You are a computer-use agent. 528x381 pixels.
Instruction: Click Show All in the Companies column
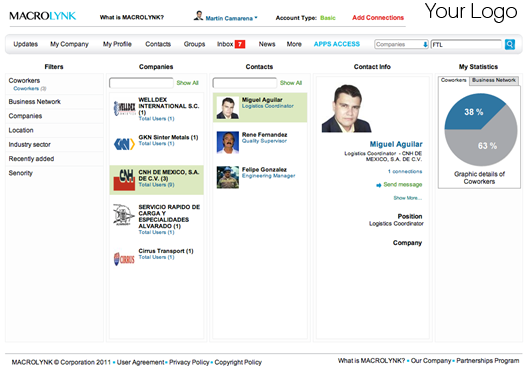click(x=188, y=83)
